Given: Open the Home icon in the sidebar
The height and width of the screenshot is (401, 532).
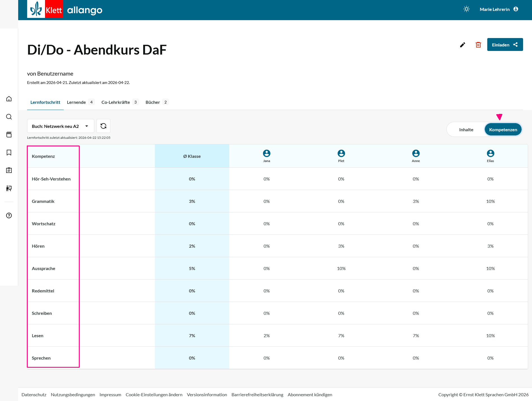Looking at the screenshot, I should tap(9, 99).
